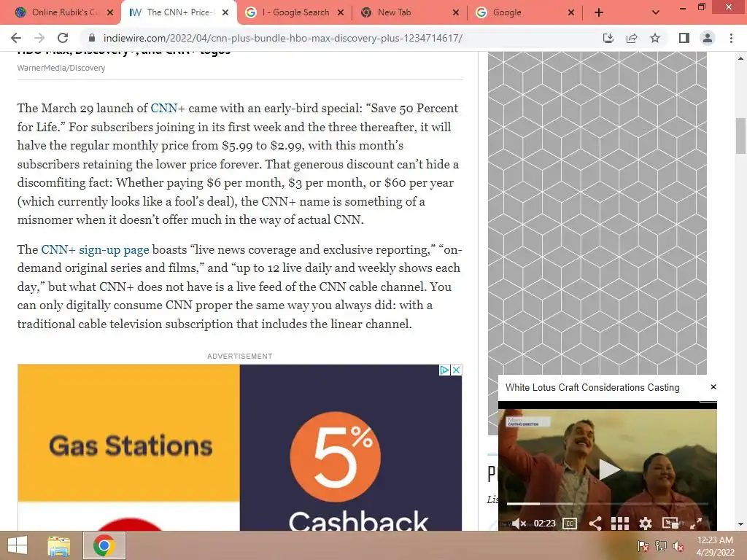Open the video playlist grid
The image size is (747, 560).
tap(620, 524)
